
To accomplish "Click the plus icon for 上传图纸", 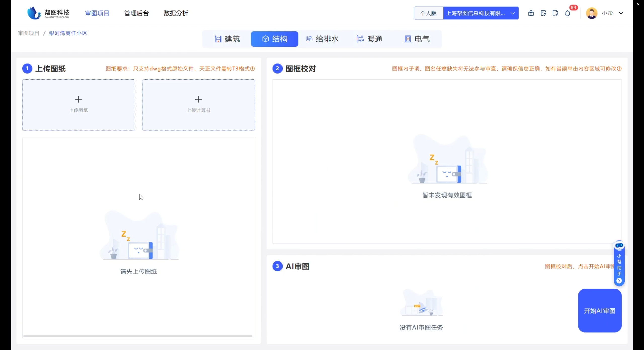I will tap(78, 99).
